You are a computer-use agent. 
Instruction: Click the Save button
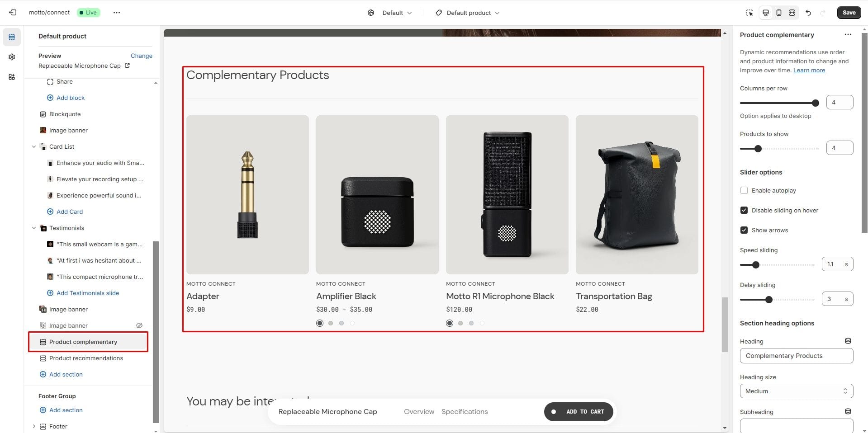[x=849, y=13]
